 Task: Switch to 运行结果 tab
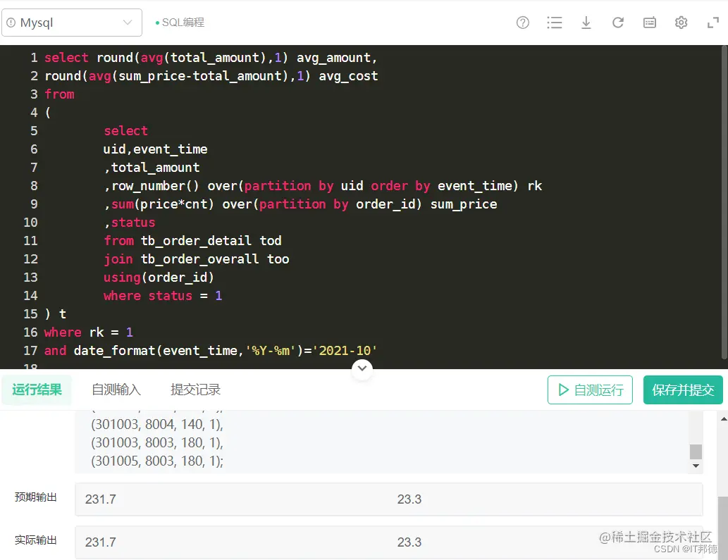pos(37,390)
